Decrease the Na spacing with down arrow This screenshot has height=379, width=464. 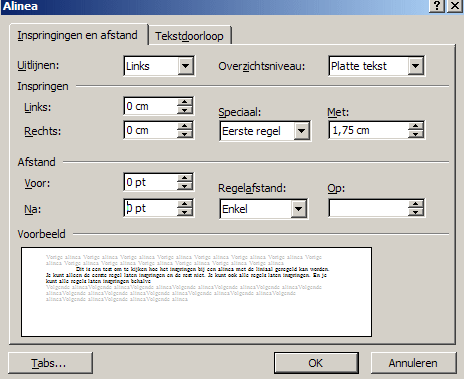pos(185,212)
